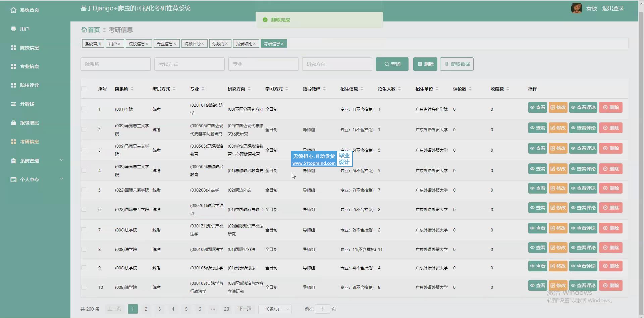View details for row 1 with 查看
Screen dimensions: 644x318
pos(538,107)
